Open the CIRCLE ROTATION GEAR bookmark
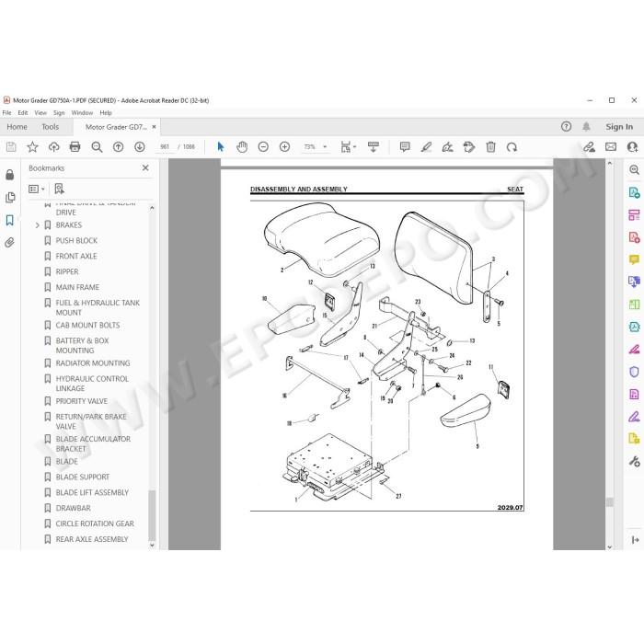Screen dimensions: 644x644 click(x=95, y=523)
